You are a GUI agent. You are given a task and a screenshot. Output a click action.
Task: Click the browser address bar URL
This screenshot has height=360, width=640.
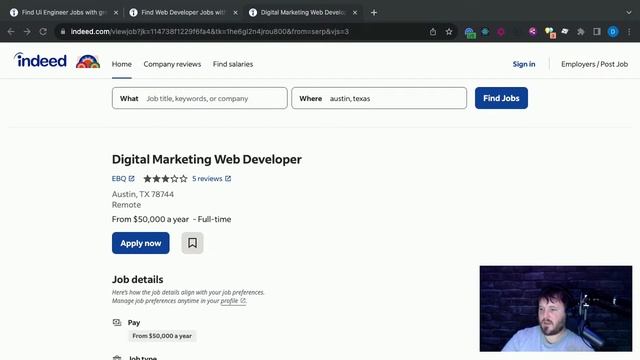[210, 31]
